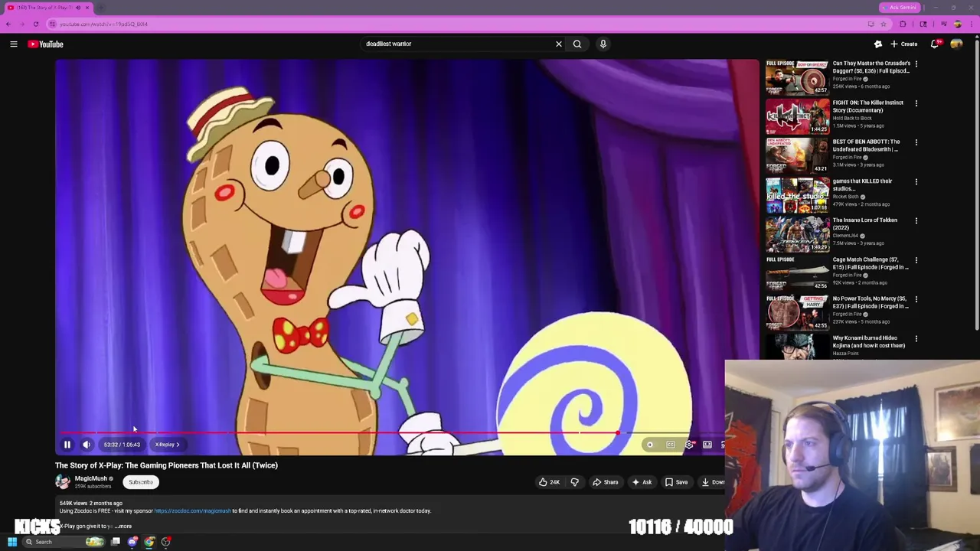Open more options for 'BEST OF BEN ABBOTT'
This screenshot has height=551, width=980.
(916, 142)
